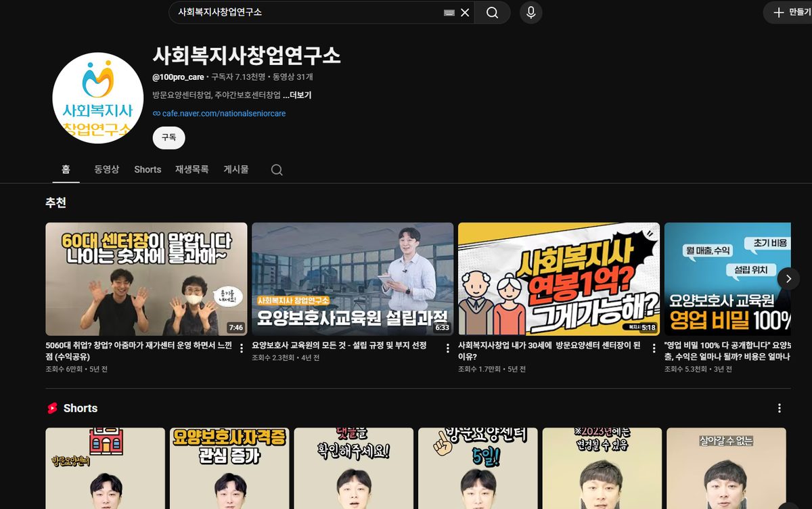This screenshot has height=509, width=812.
Task: Open the 방문요양센터 Short with building icon
Action: coord(105,468)
